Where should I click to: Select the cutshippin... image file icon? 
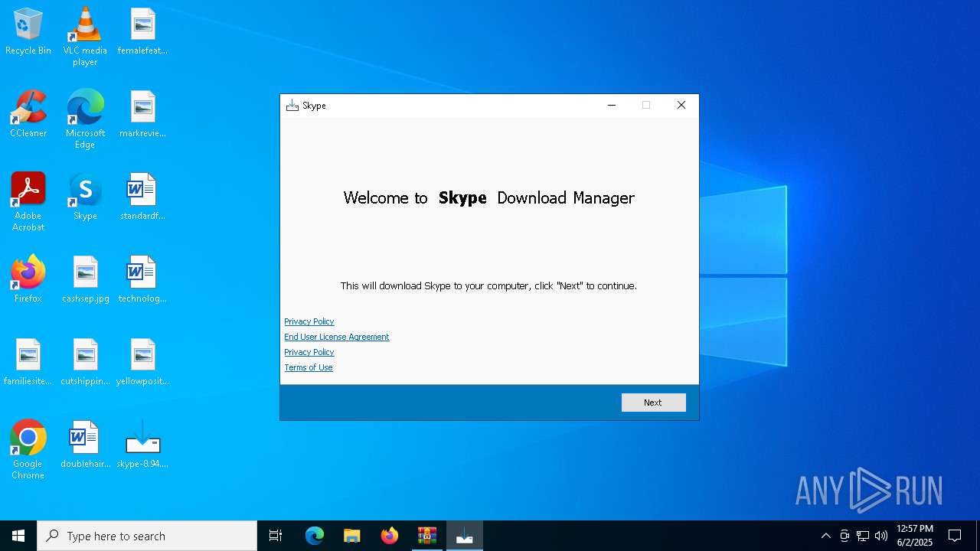tap(85, 363)
